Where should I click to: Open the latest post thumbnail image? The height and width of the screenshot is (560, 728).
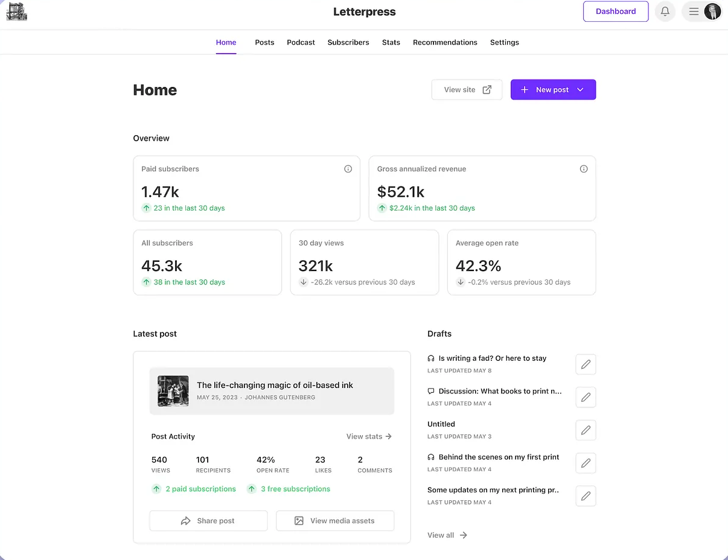(173, 391)
